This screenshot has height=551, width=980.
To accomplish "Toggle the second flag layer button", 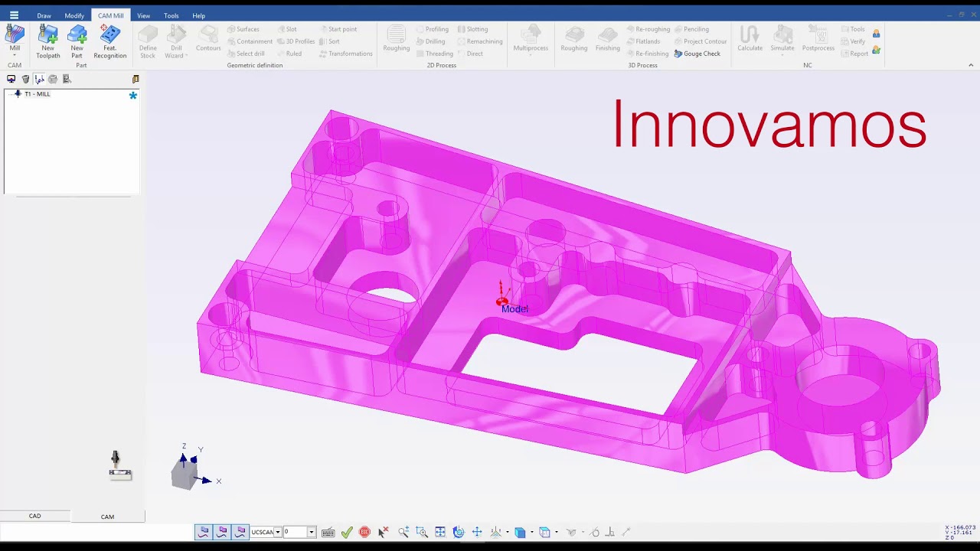I will [x=222, y=532].
